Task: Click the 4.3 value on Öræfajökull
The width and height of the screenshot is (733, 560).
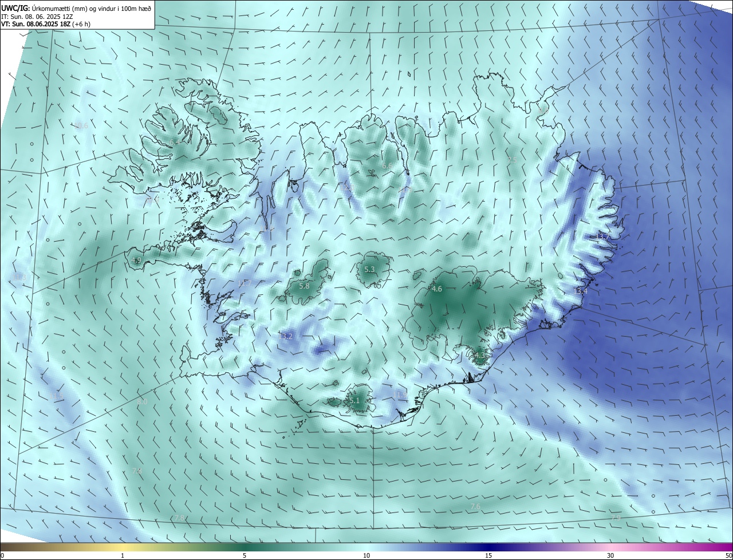Action: pyautogui.click(x=480, y=355)
